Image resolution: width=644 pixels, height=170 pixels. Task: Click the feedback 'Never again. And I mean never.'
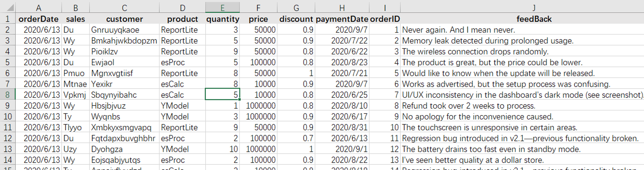[x=458, y=30]
